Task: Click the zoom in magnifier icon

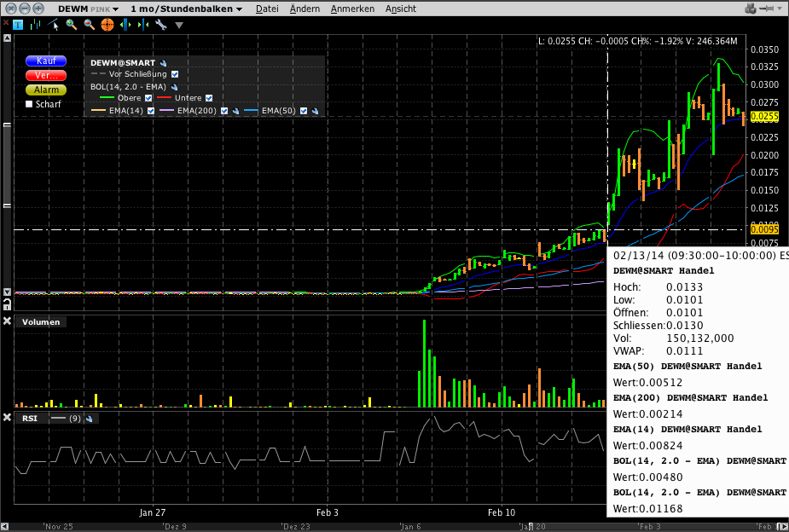Action: pos(72,24)
